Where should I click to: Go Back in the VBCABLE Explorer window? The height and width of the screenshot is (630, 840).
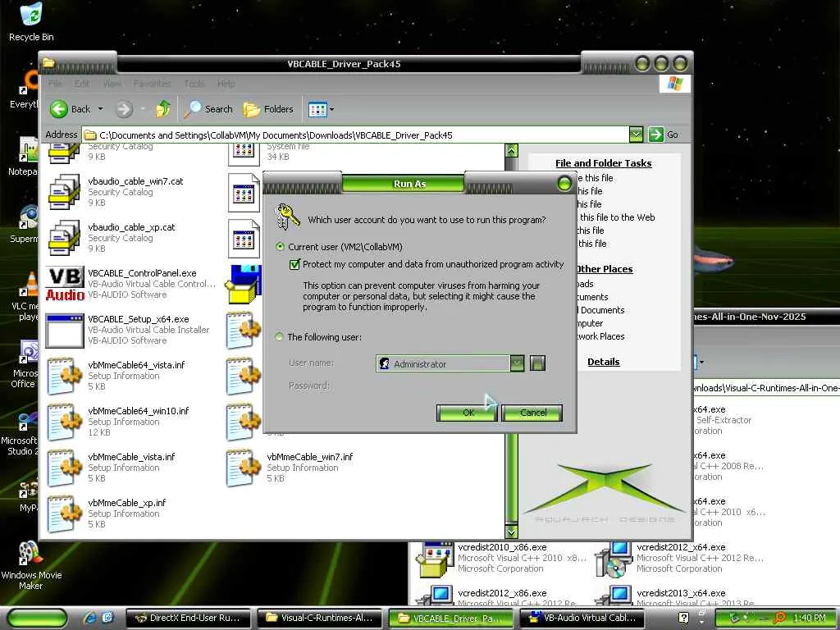click(71, 109)
